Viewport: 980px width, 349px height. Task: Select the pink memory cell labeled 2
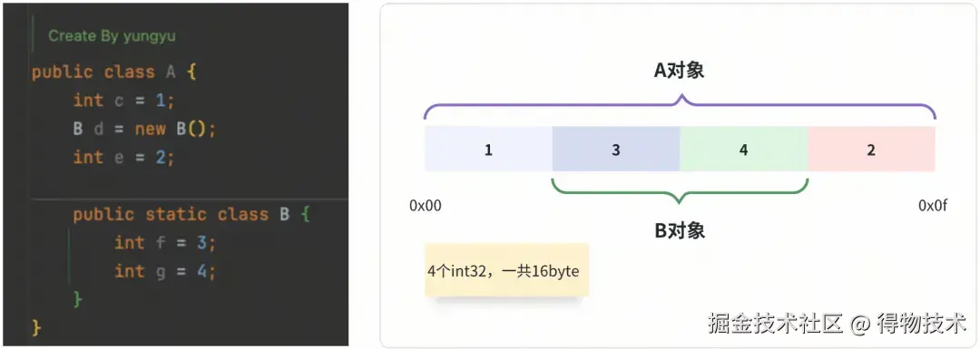coord(871,150)
